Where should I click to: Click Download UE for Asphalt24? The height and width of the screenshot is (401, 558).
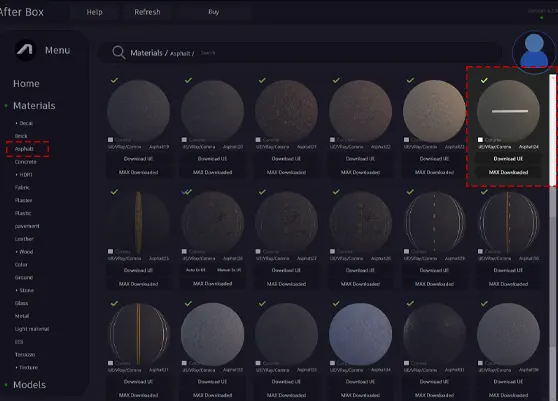tap(508, 159)
